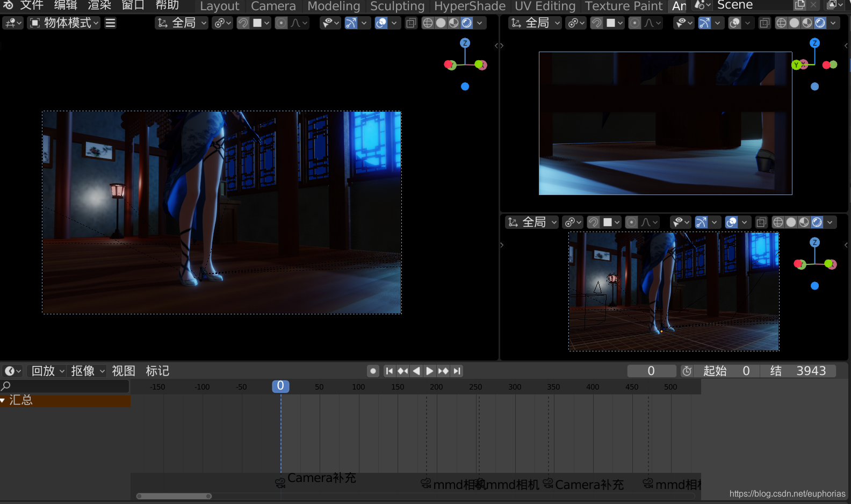Jump to the timeline end frame
The height and width of the screenshot is (504, 851).
(457, 371)
